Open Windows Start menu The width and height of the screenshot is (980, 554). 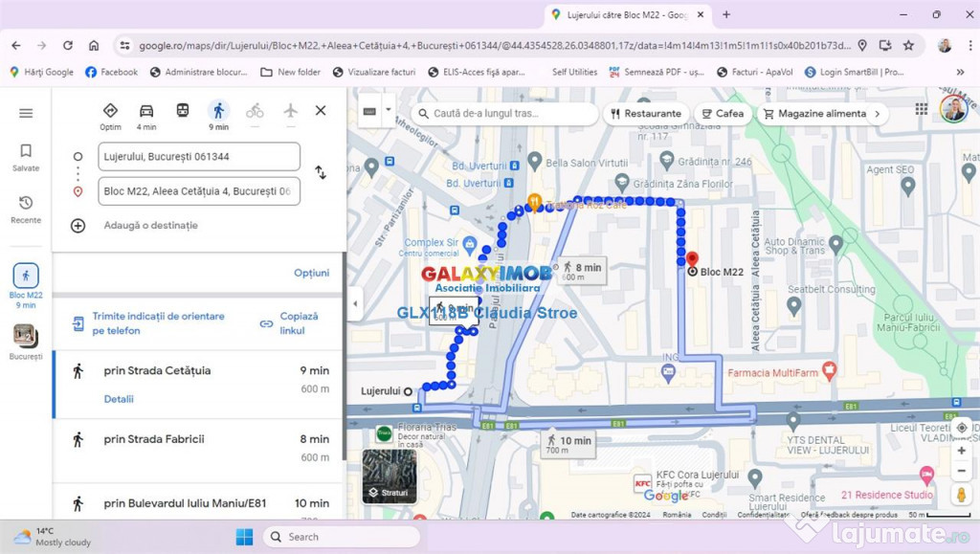244,537
